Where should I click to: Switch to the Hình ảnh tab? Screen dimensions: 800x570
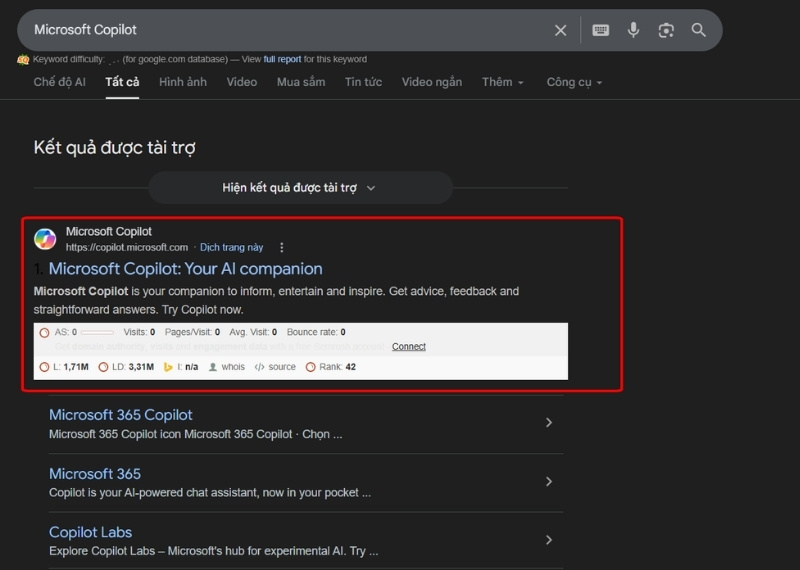183,82
